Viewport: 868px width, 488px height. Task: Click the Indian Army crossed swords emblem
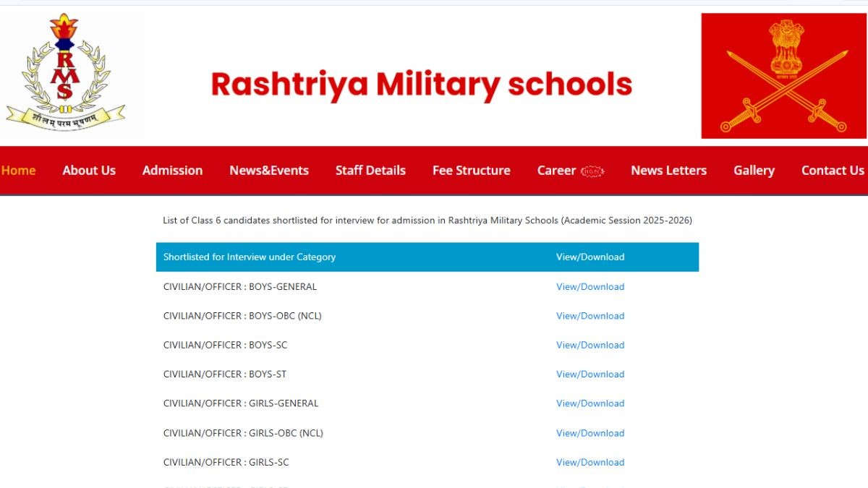(x=783, y=76)
